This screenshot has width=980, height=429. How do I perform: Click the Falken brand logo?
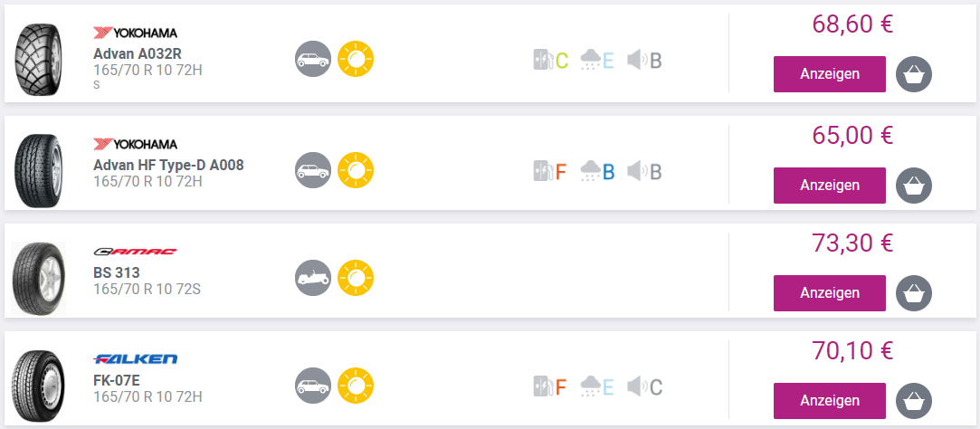(136, 359)
